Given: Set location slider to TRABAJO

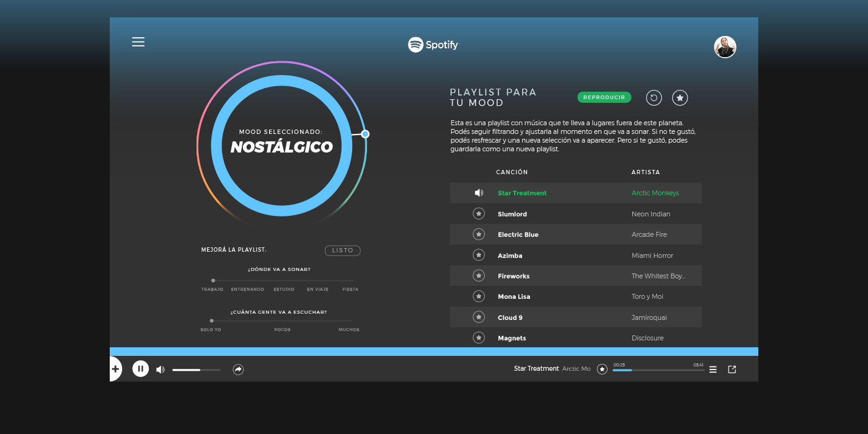Looking at the screenshot, I should tap(212, 289).
